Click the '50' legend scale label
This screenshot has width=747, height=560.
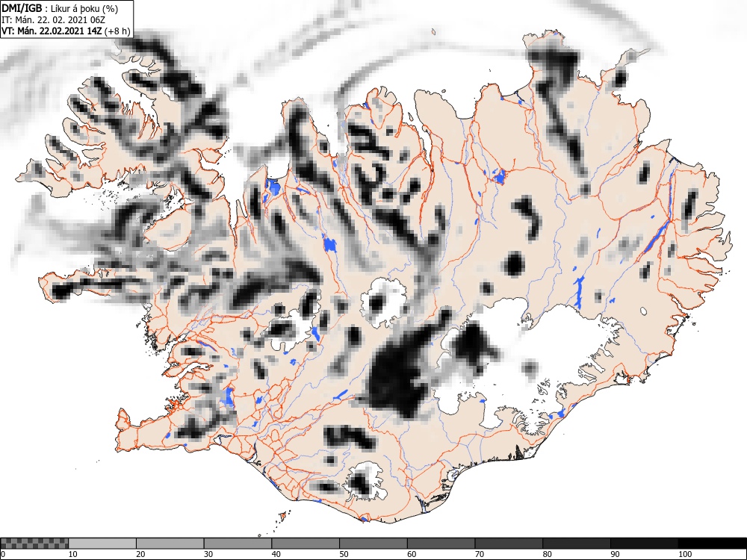point(344,554)
